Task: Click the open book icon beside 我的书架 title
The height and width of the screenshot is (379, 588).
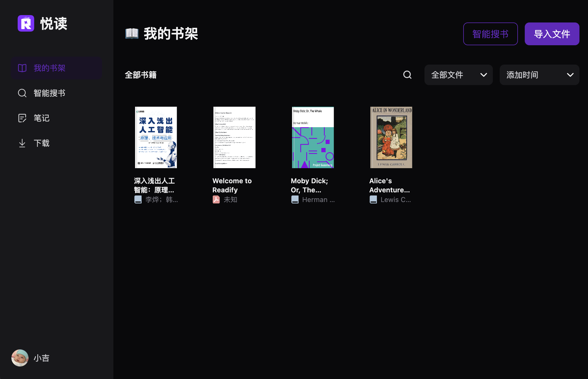Action: click(132, 34)
